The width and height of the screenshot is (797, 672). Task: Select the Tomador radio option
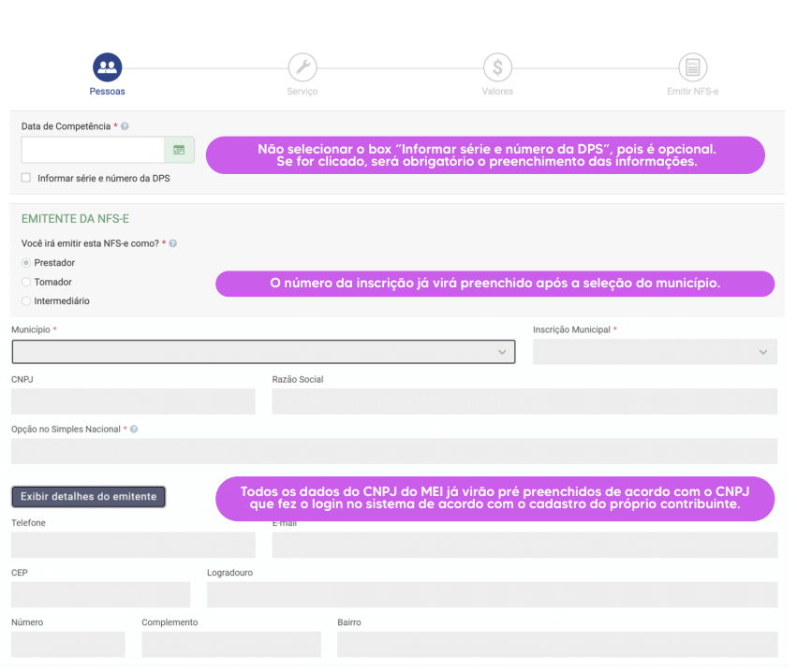point(26,282)
